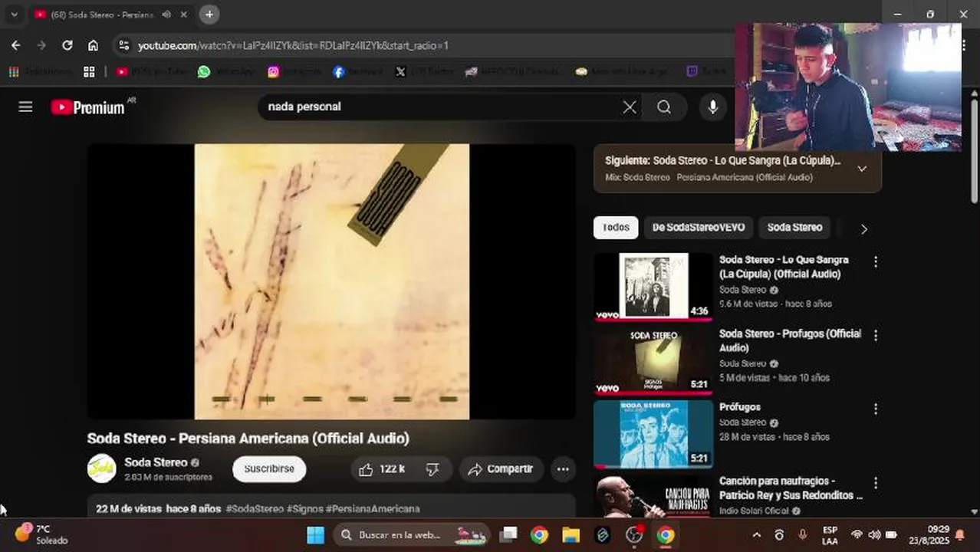This screenshot has height=552, width=980.
Task: Open the #PersianaAmericana hashtag link
Action: tap(373, 509)
